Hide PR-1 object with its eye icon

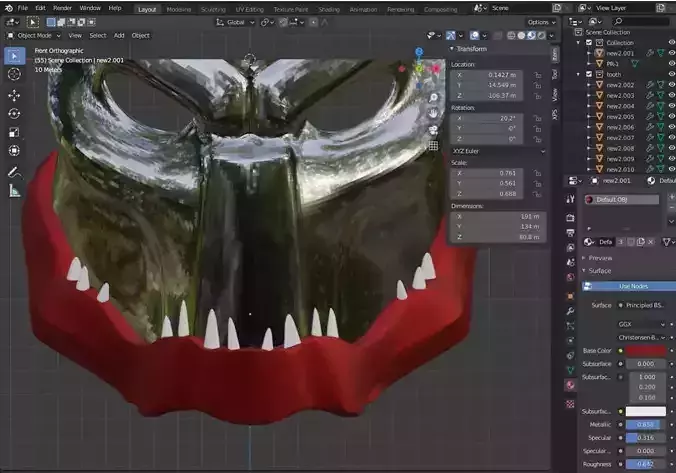pyautogui.click(x=672, y=63)
